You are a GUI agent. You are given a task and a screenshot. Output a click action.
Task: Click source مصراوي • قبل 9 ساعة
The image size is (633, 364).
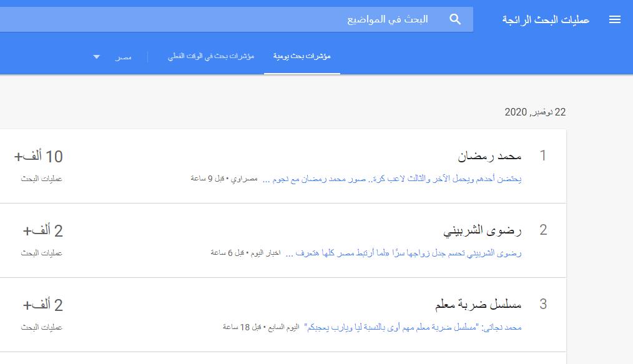[x=224, y=179]
